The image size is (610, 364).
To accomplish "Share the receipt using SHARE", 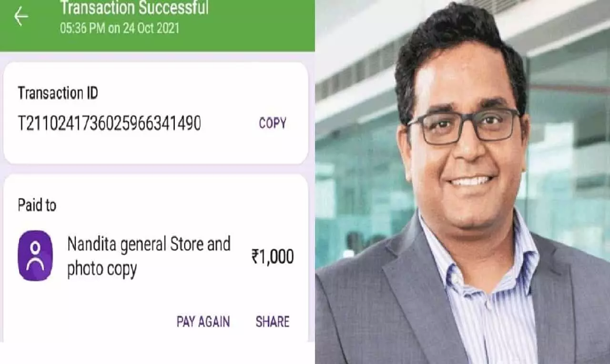I will point(273,322).
